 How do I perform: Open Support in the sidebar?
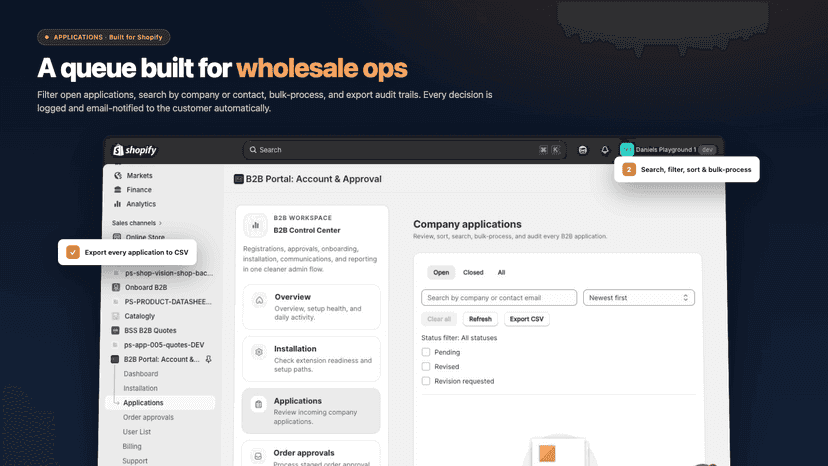(135, 461)
